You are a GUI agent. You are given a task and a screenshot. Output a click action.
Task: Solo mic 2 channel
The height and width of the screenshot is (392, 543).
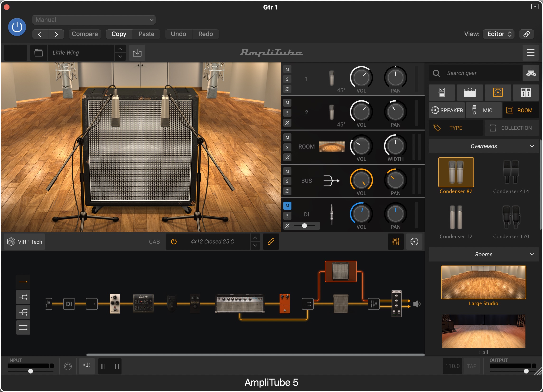[287, 113]
